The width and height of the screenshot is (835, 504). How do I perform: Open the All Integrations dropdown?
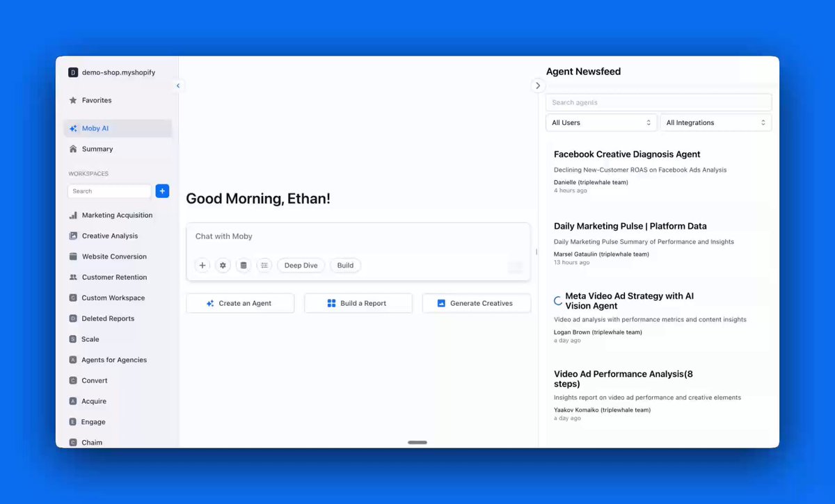pyautogui.click(x=716, y=122)
